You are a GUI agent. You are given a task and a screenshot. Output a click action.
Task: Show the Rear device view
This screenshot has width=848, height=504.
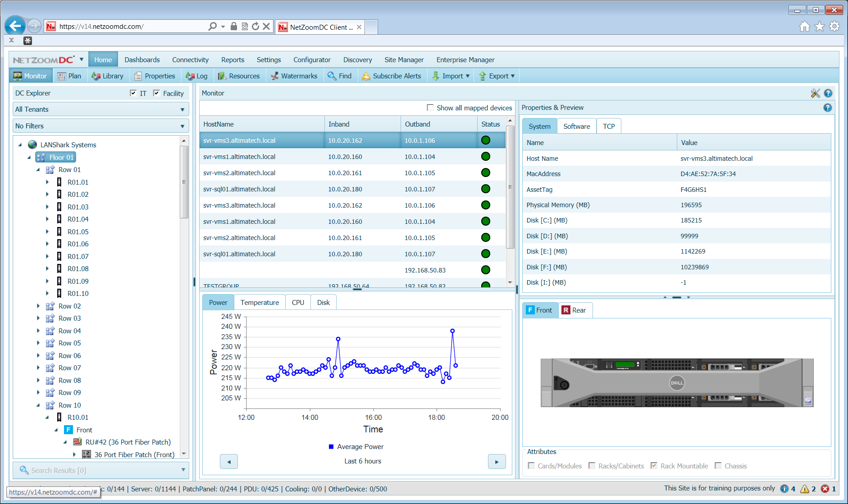[574, 310]
